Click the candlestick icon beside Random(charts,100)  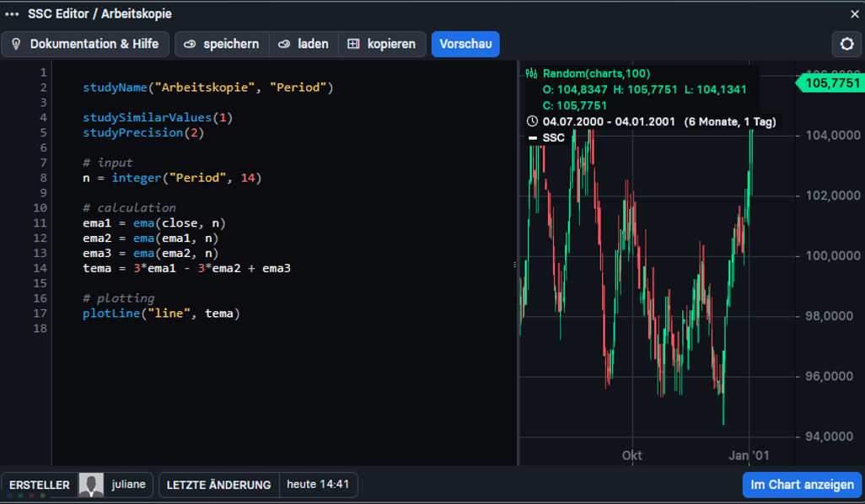pyautogui.click(x=531, y=73)
